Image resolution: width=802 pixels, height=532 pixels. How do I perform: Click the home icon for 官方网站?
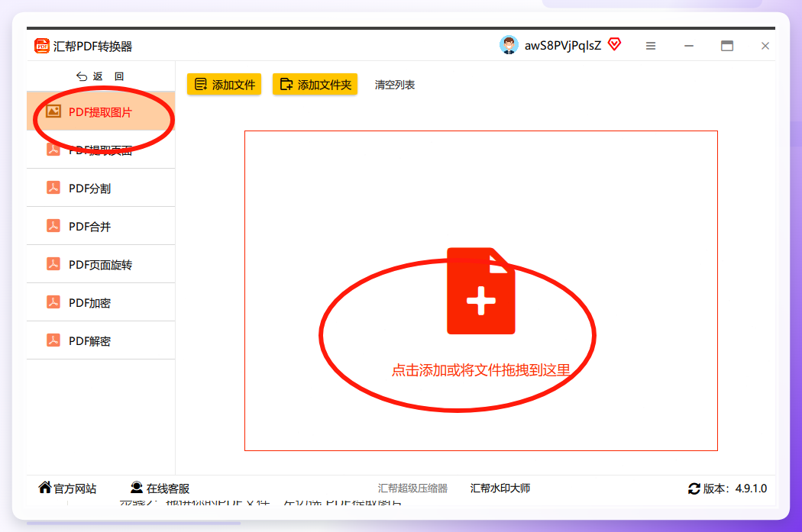[45, 488]
